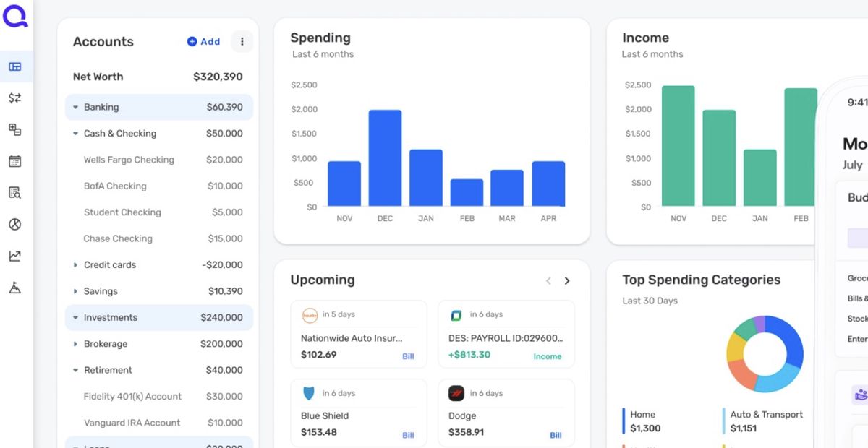The image size is (868, 448).
Task: Open Investments with the trend-line sidebar icon
Action: click(14, 255)
